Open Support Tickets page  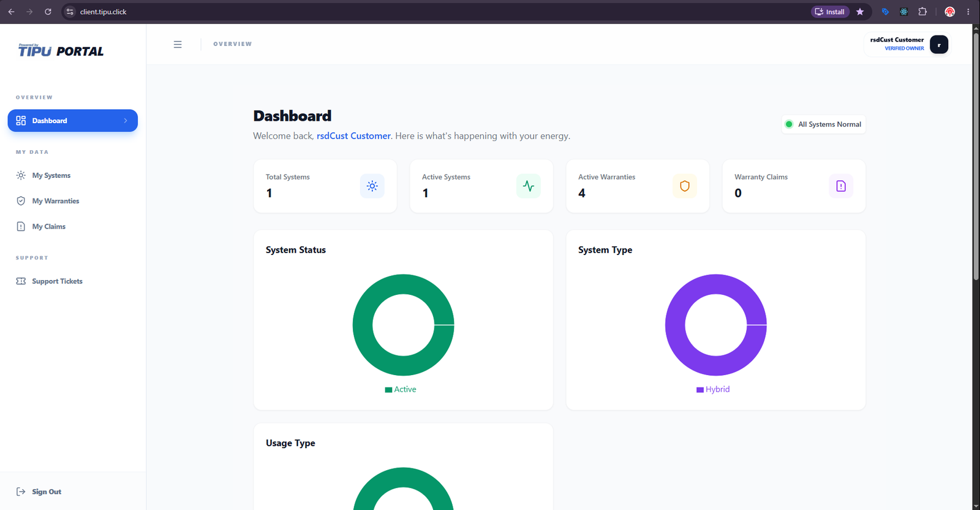[72, 281]
